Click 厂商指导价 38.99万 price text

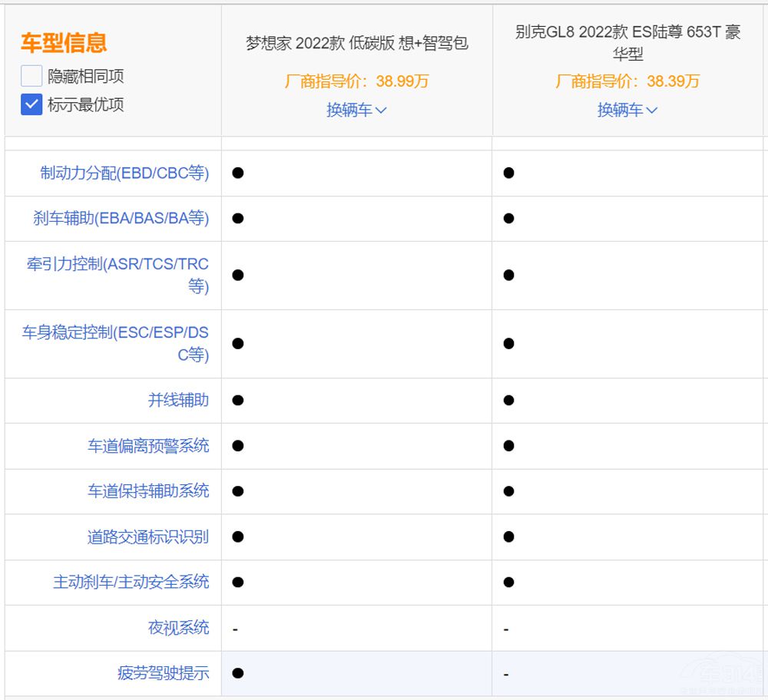[356, 81]
